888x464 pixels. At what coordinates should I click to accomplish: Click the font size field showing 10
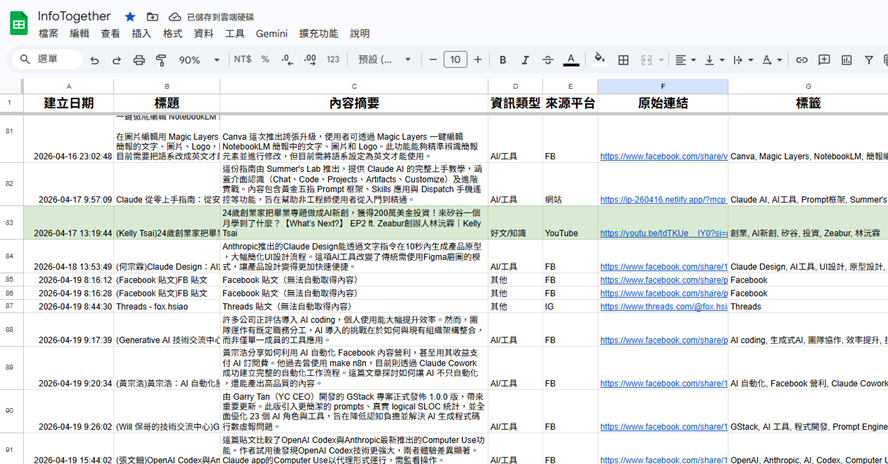455,59
